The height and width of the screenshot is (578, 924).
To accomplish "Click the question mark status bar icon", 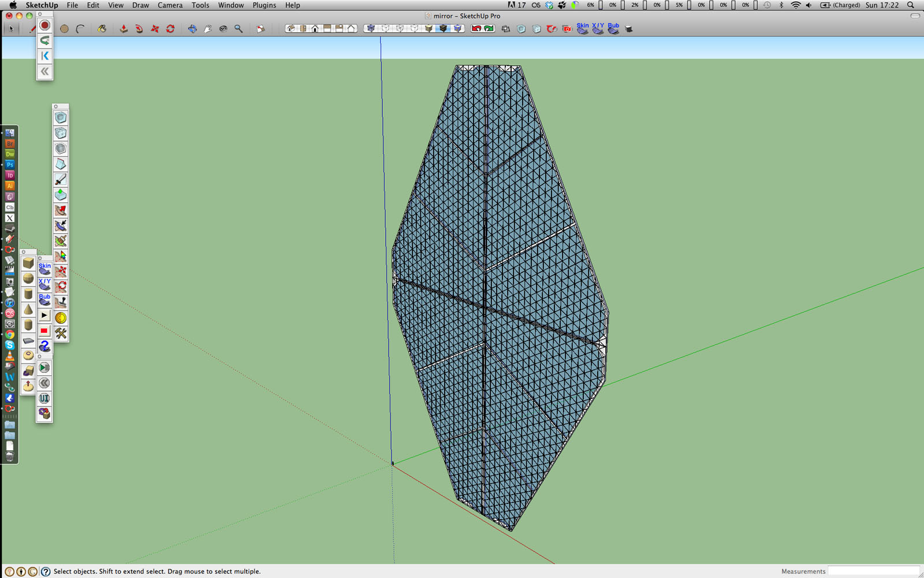I will pos(46,572).
